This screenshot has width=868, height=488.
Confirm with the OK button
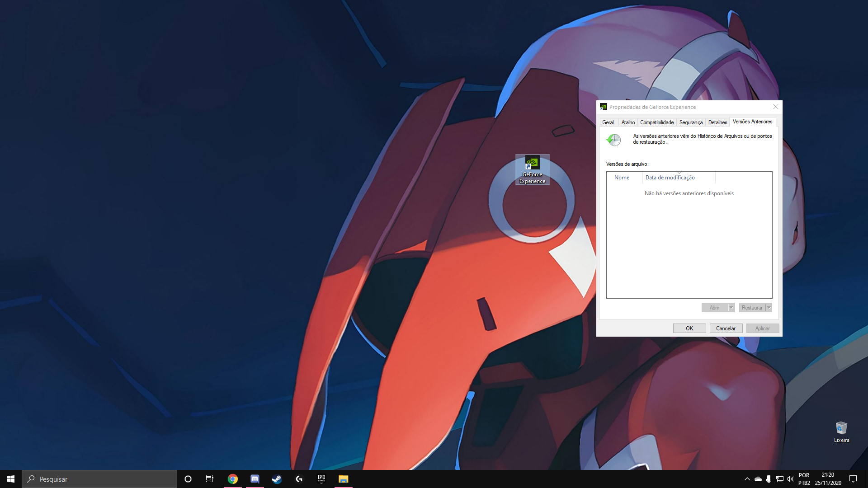click(689, 328)
